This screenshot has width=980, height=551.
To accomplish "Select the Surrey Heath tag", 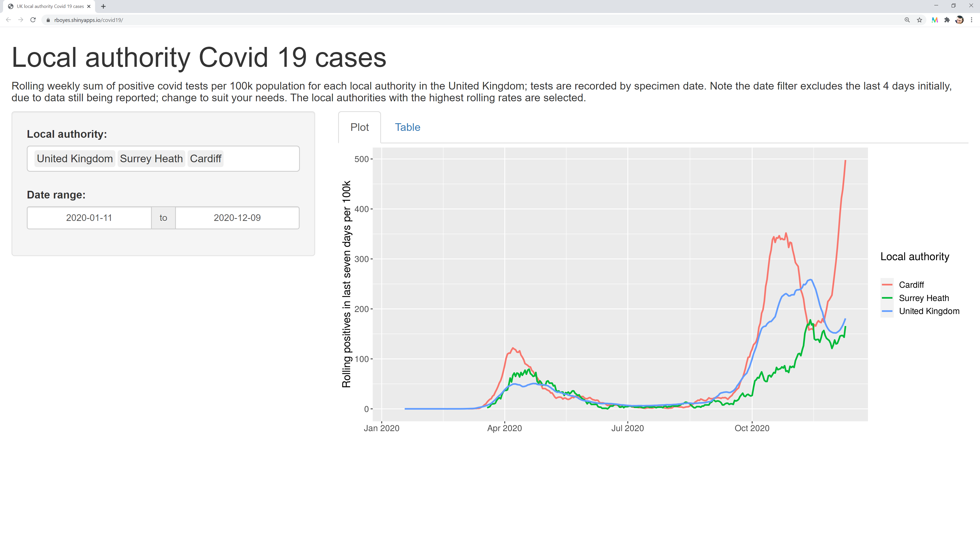I will (151, 159).
